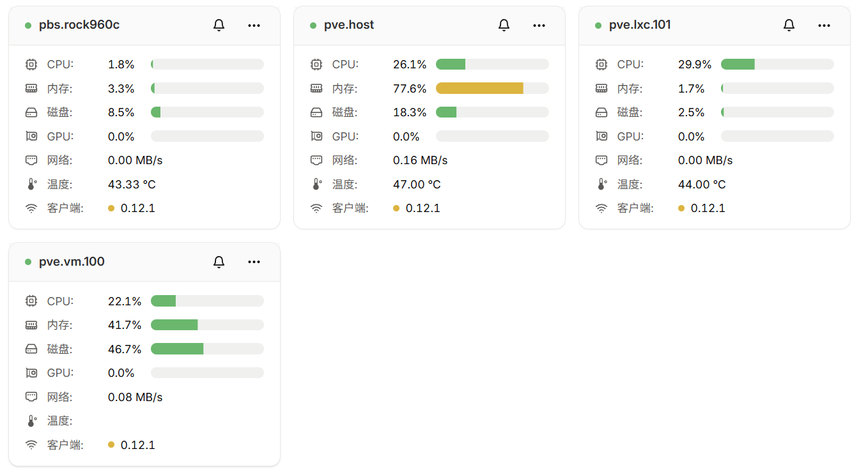Click the thermometer icon on pve.host
Image resolution: width=868 pixels, height=472 pixels.
tap(316, 184)
